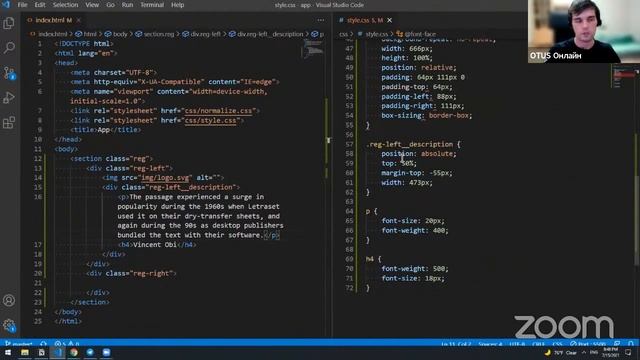Image resolution: width=640 pixels, height=360 pixels.
Task: Open div.reg-left breadcrumb dropdown
Action: [x=201, y=34]
